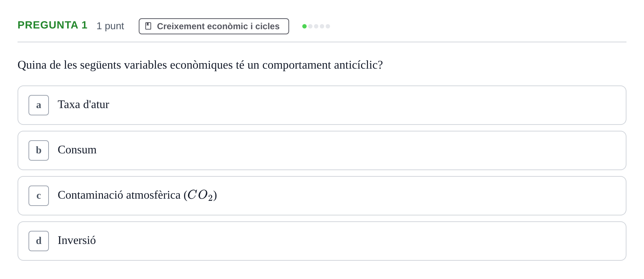
Task: Select letter box 'd' for Inversió
Action: (x=39, y=241)
